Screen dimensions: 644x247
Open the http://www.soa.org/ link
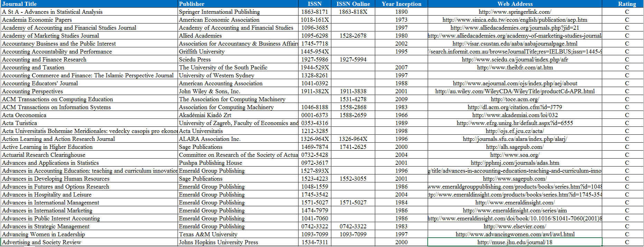pos(515,155)
